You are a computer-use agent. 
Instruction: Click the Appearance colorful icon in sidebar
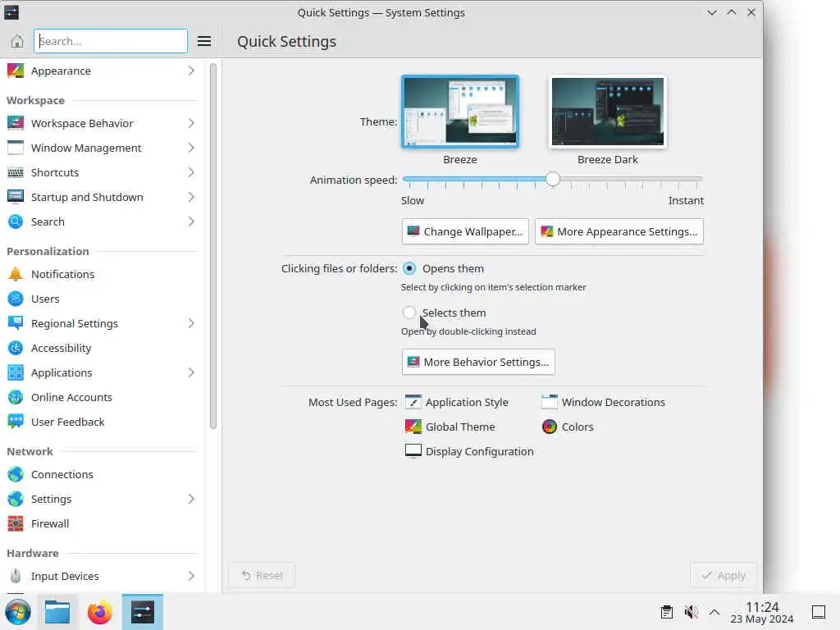(x=16, y=71)
